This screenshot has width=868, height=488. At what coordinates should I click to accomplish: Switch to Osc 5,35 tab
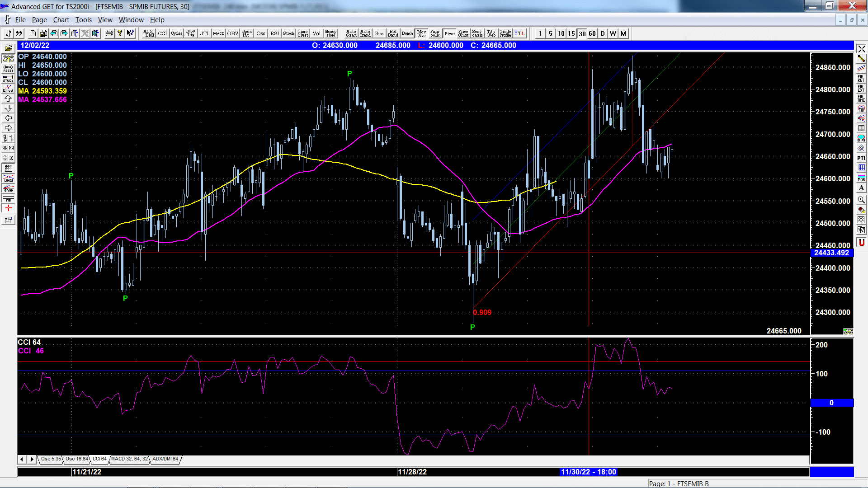tap(51, 459)
